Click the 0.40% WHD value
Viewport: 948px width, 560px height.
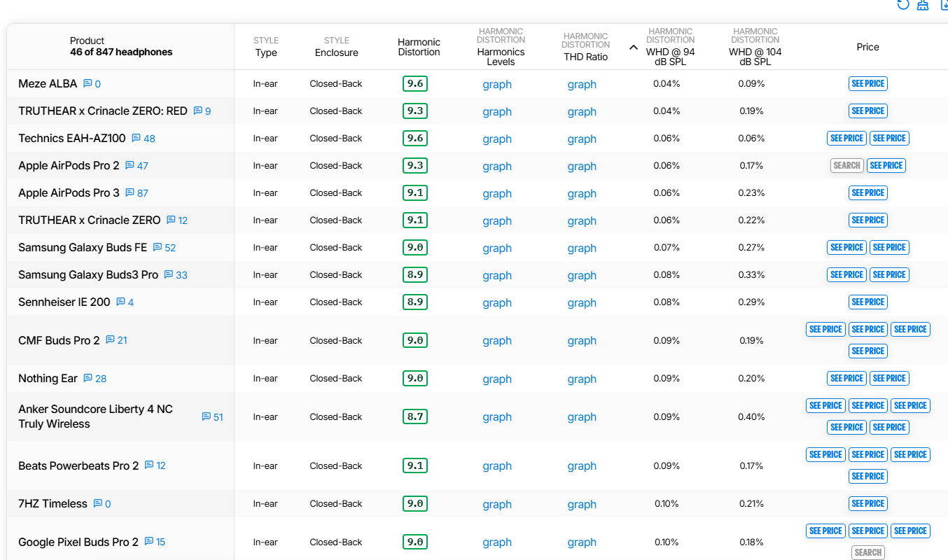(x=751, y=416)
